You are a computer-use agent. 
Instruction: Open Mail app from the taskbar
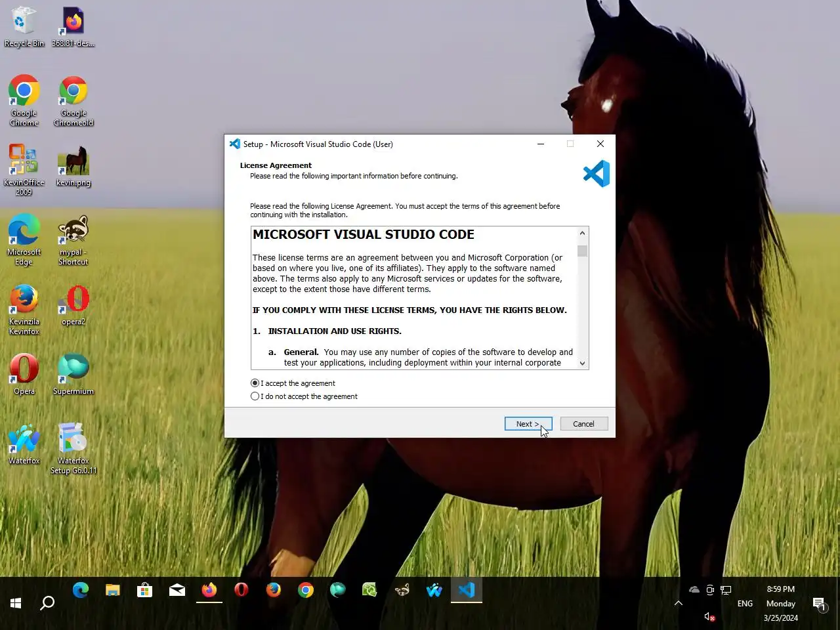[x=177, y=590]
